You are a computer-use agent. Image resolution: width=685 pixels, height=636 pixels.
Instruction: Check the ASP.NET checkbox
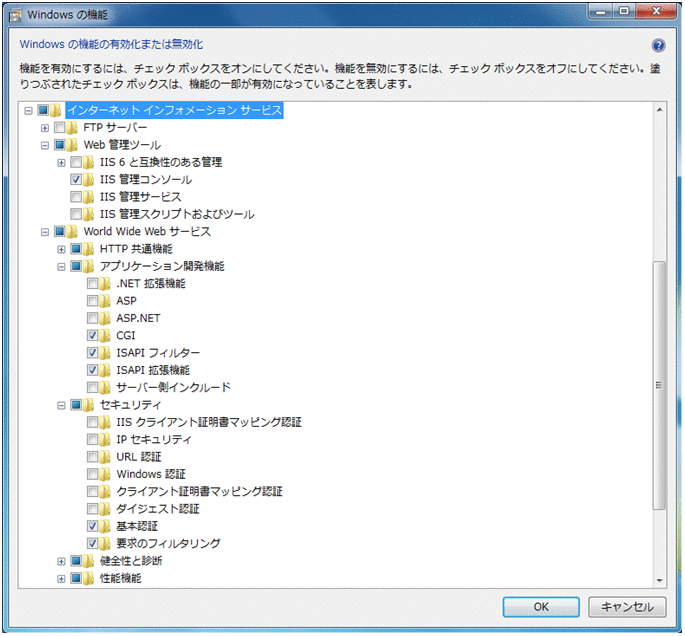tap(92, 318)
